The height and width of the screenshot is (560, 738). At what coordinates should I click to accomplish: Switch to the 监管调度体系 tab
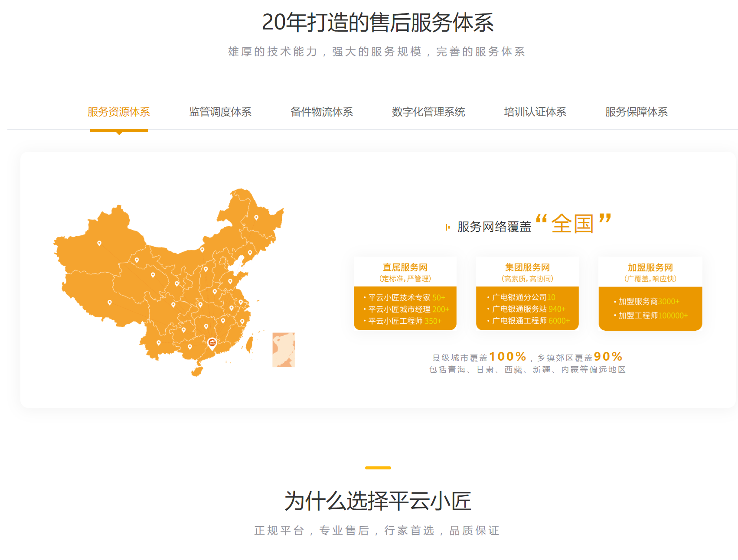pyautogui.click(x=220, y=112)
